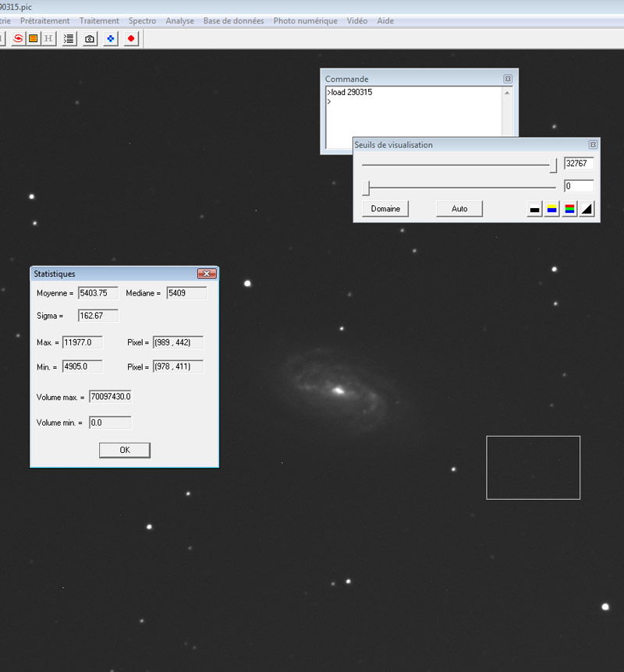624x672 pixels.
Task: Click the red swirl toolbar icon
Action: coord(18,38)
